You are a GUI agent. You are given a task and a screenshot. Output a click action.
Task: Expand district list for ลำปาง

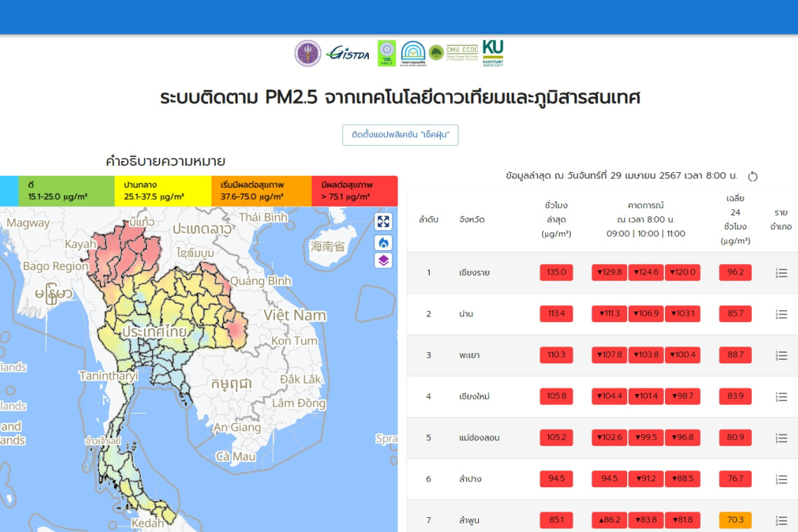point(781,479)
